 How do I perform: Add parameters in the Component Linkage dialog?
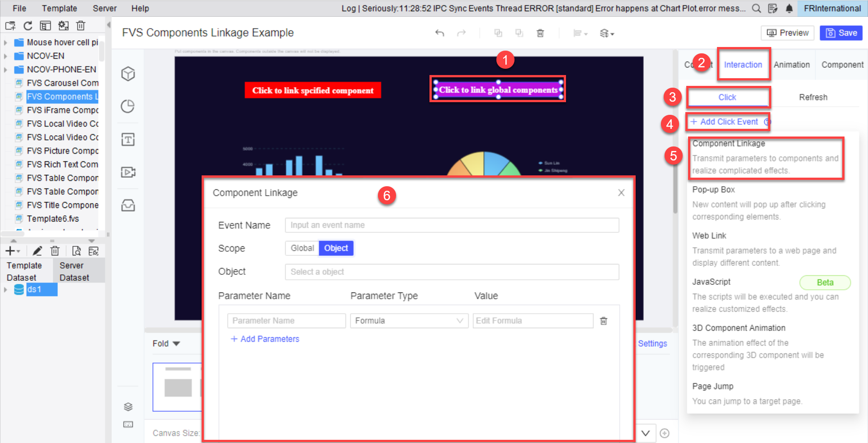tap(265, 339)
